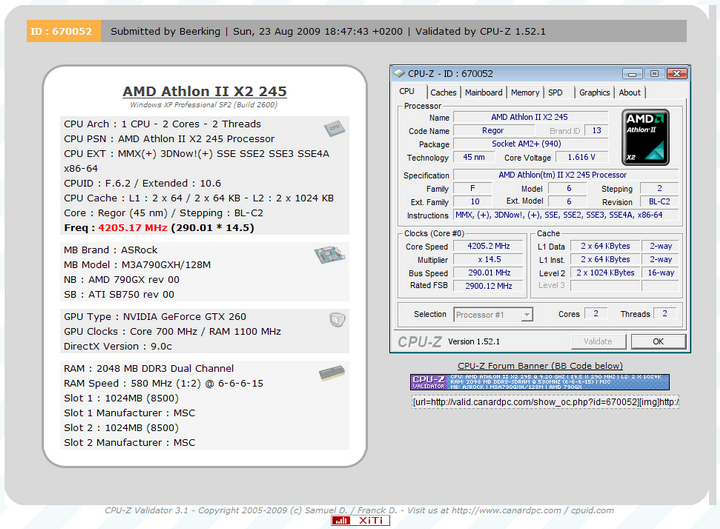Image resolution: width=720 pixels, height=529 pixels.
Task: Minimize the CPU-Z window
Action: pyautogui.click(x=632, y=73)
